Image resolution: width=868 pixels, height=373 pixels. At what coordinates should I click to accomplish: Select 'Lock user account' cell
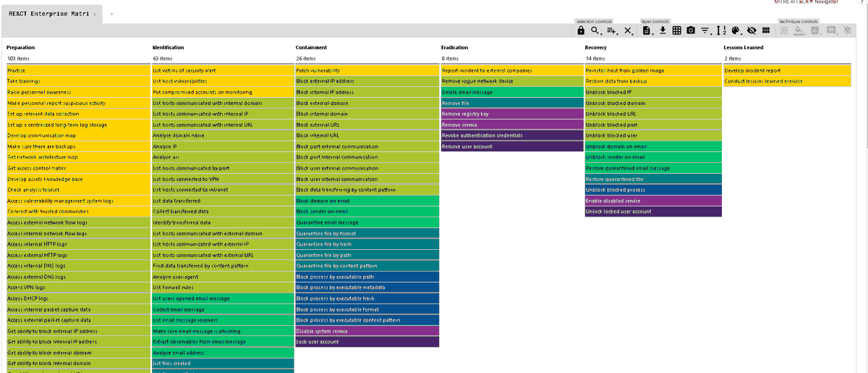pyautogui.click(x=367, y=342)
